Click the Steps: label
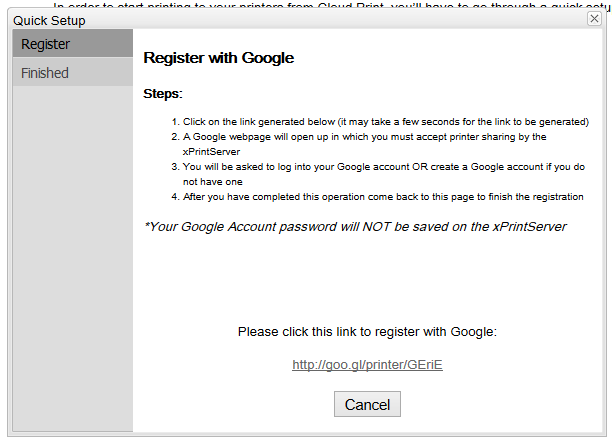This screenshot has height=444, width=612. pos(163,94)
